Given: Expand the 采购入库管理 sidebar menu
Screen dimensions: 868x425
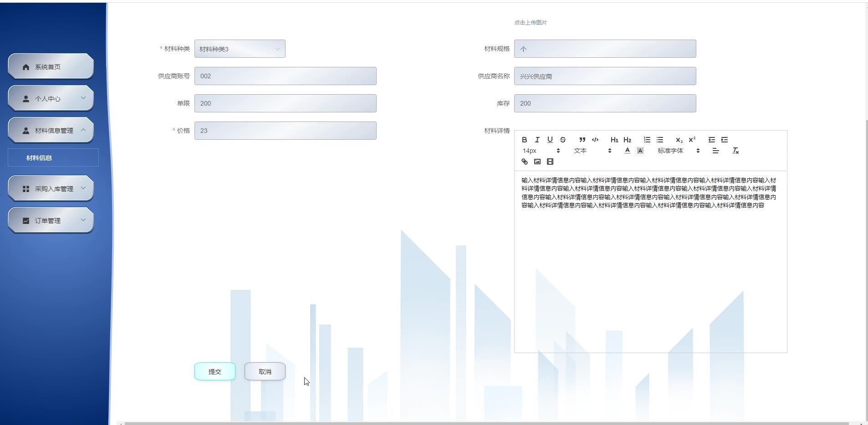Looking at the screenshot, I should 51,188.
